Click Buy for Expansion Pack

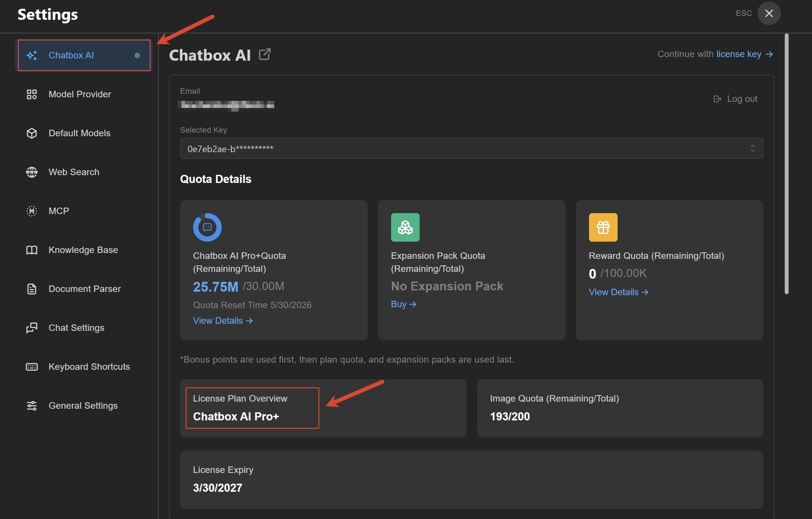(x=403, y=304)
